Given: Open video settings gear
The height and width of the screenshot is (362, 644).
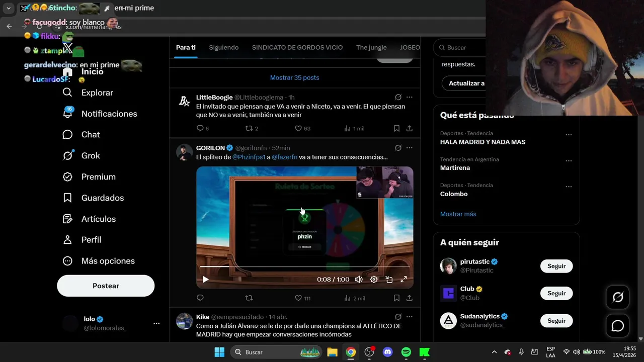Looking at the screenshot, I should pyautogui.click(x=374, y=280).
